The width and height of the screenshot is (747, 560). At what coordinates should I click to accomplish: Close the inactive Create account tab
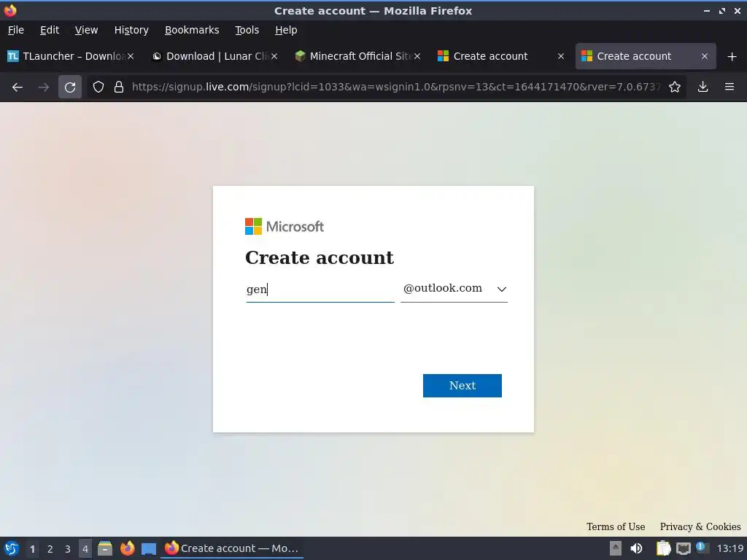click(561, 56)
